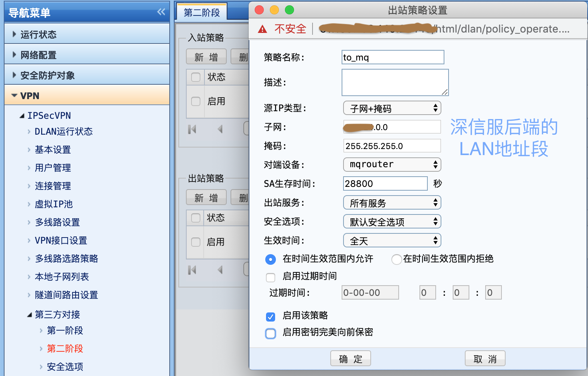Open 第一阶段 under third-party settings

point(65,331)
